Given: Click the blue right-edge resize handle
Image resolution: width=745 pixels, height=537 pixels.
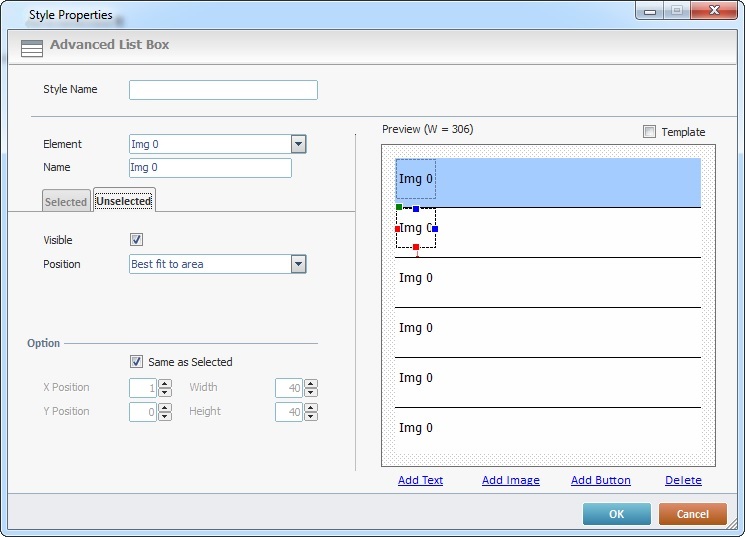Looking at the screenshot, I should [x=435, y=229].
